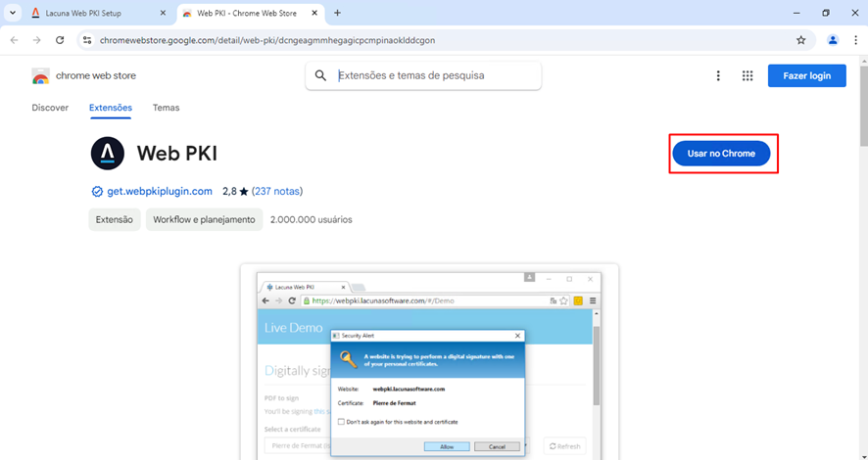View site information icon in address bar
868x460 pixels.
click(87, 40)
